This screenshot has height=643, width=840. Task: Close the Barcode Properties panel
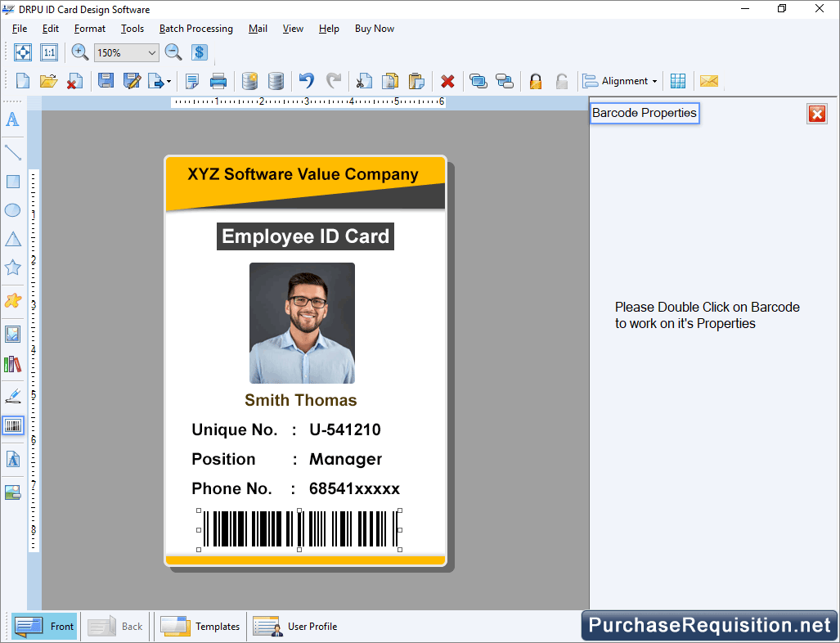pyautogui.click(x=816, y=114)
